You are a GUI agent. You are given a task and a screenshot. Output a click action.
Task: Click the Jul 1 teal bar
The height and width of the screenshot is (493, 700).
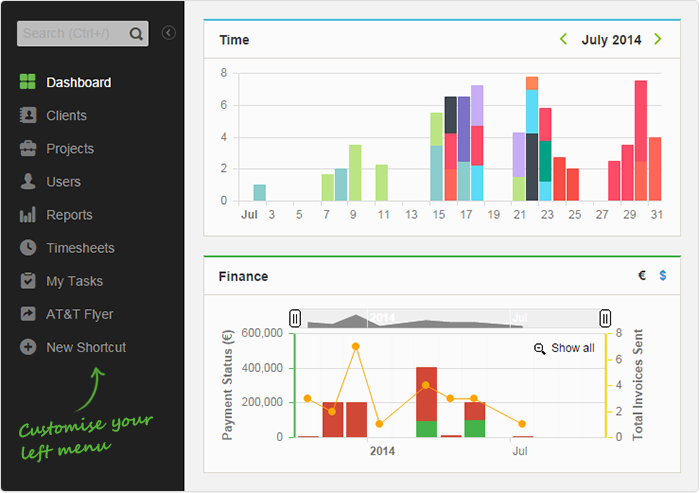pos(259,192)
